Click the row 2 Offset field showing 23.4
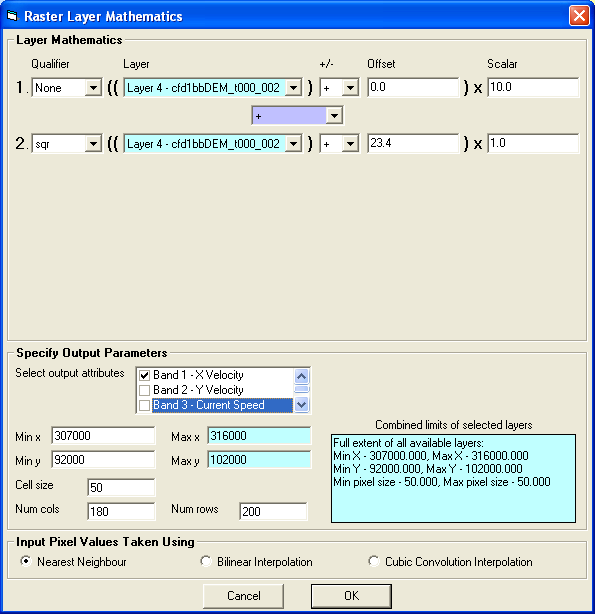 click(413, 143)
